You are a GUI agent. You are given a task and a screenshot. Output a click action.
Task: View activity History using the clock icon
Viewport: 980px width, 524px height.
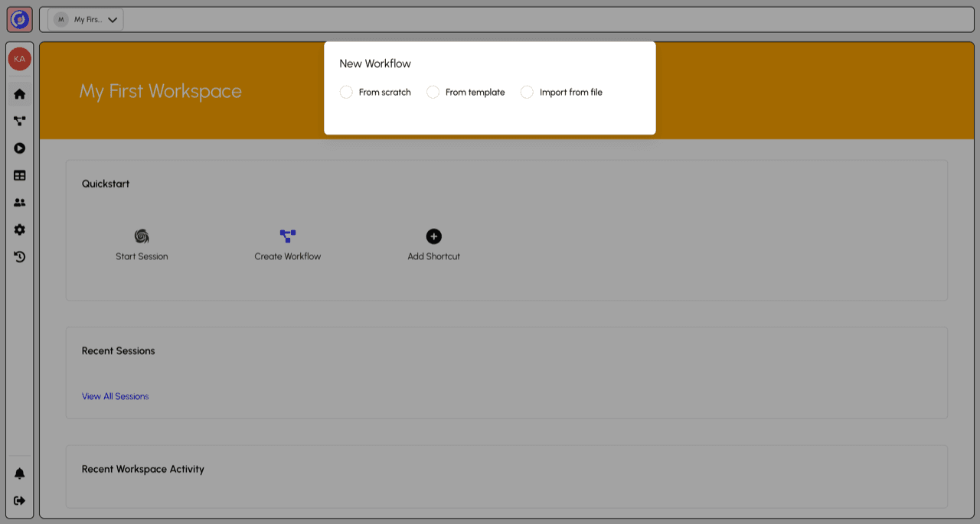coord(19,256)
